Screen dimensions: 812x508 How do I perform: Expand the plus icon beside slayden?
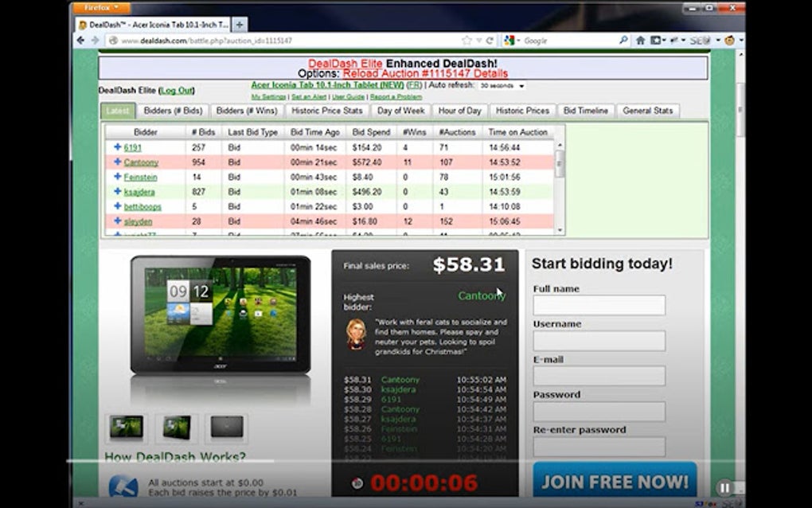point(118,221)
